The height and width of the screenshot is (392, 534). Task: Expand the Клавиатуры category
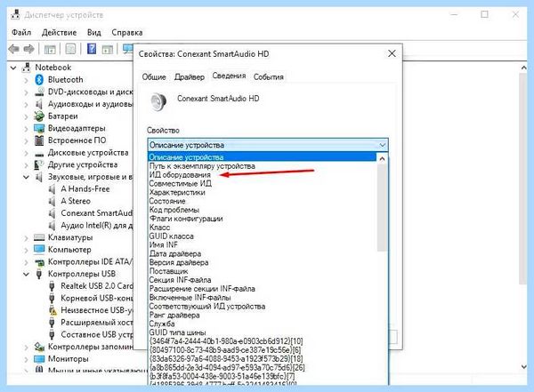26,237
